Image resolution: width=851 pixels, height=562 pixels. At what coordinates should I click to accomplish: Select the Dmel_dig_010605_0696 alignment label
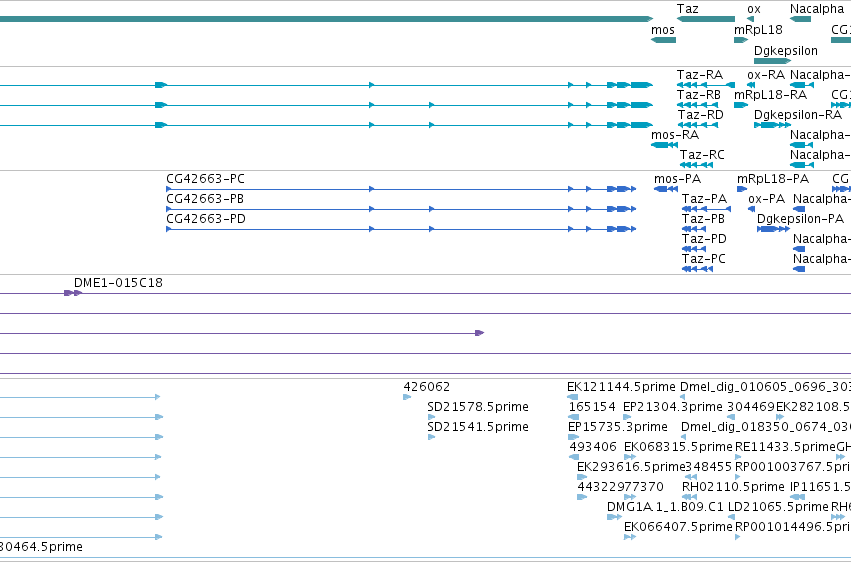765,387
